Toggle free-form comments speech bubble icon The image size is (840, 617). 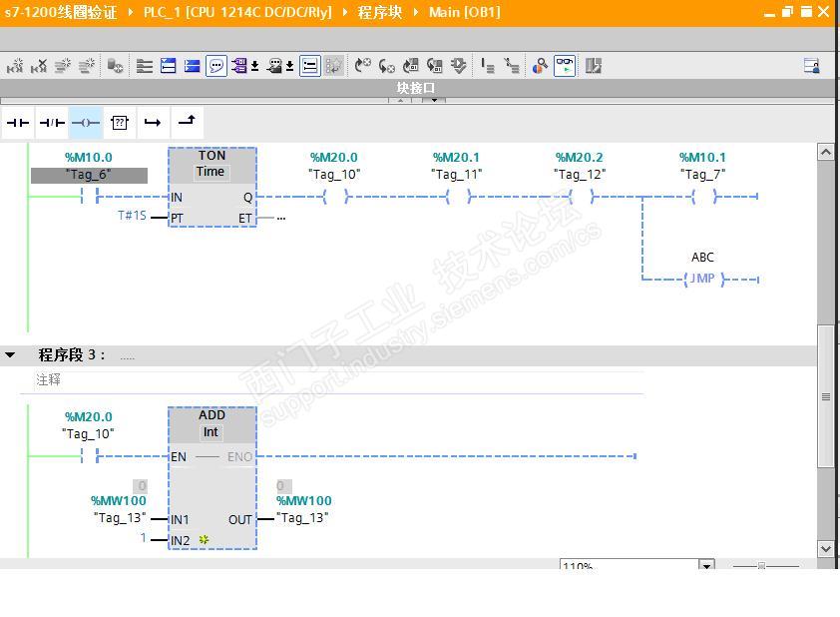click(215, 66)
